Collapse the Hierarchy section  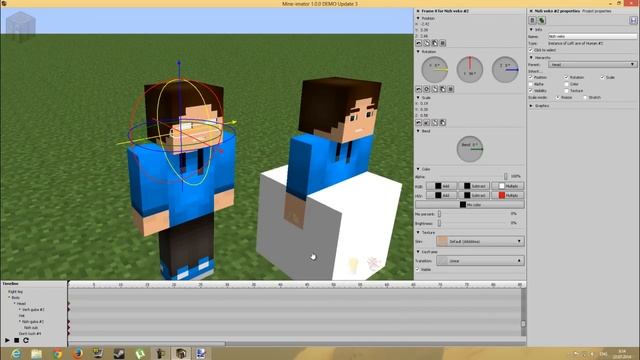tap(531, 58)
